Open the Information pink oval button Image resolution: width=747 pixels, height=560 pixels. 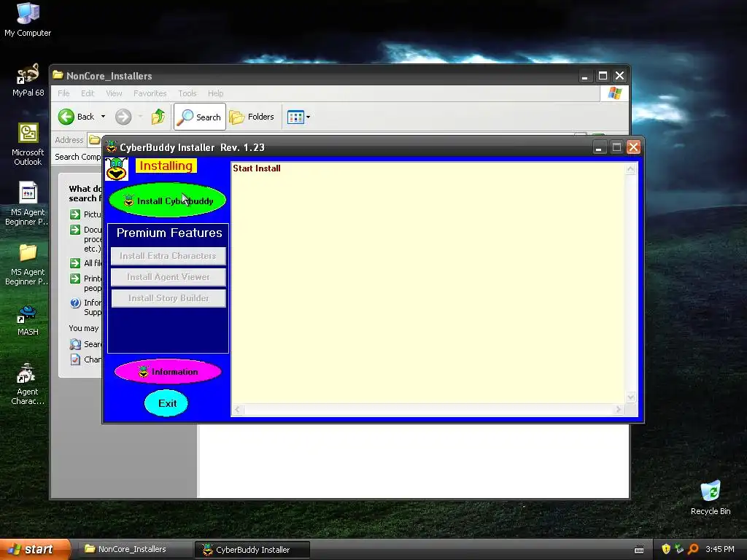[x=169, y=372]
